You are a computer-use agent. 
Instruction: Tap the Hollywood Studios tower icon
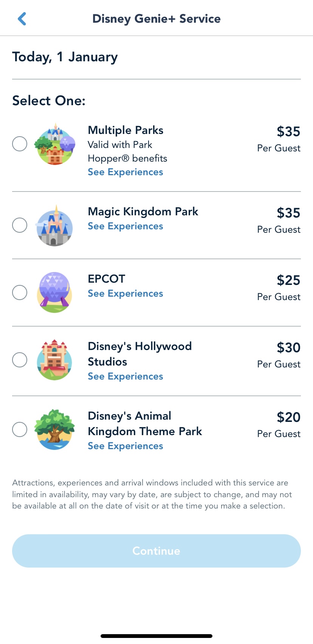click(54, 360)
